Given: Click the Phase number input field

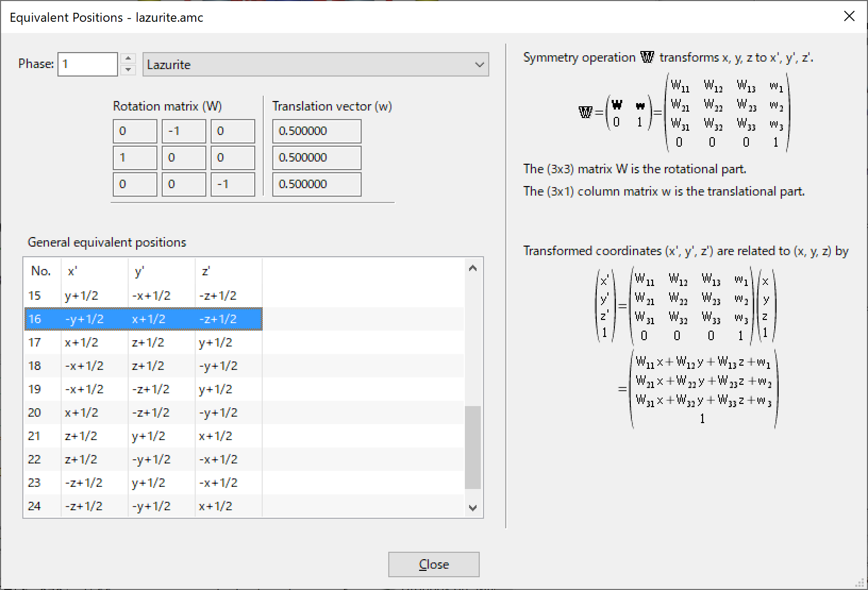Looking at the screenshot, I should click(87, 64).
